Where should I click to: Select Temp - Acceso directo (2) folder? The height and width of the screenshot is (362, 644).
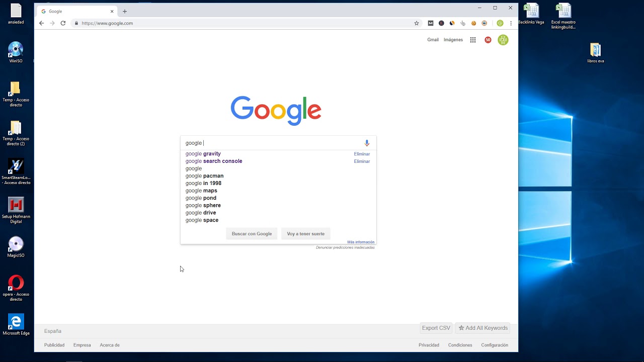16,133
